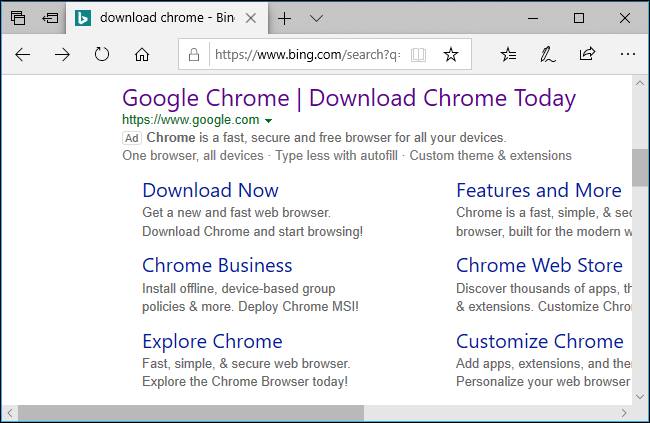Open Settings and more menu
Viewport: 650px width, 423px height.
tap(627, 55)
